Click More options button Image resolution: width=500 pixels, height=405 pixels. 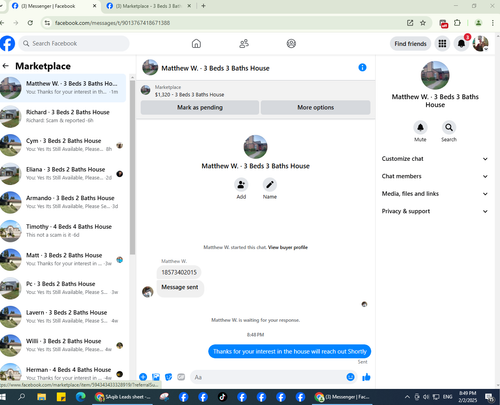[x=315, y=107]
